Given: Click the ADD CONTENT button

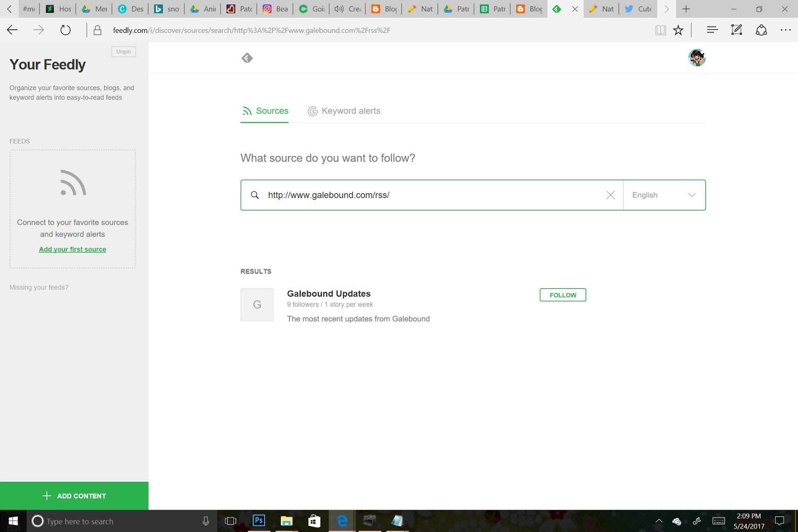Looking at the screenshot, I should [74, 496].
